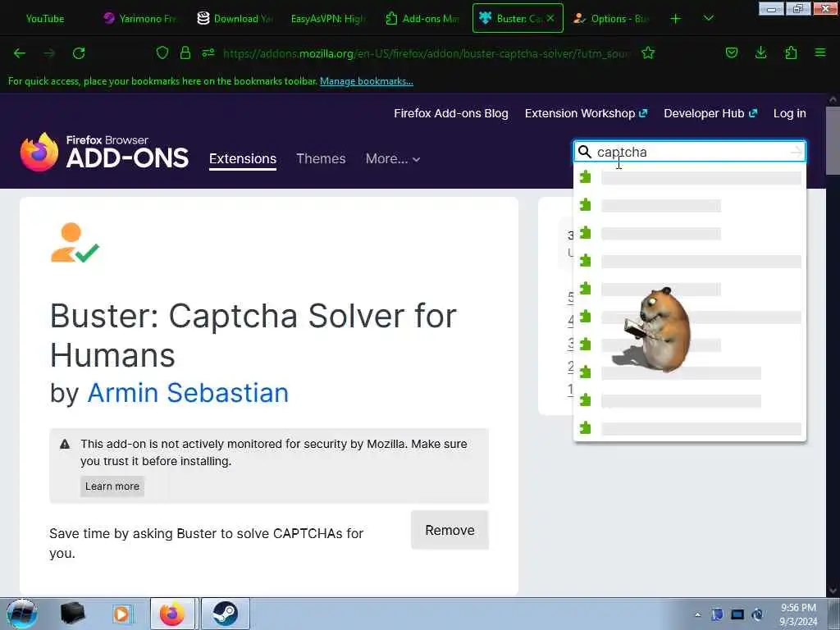Select the Themes navigation item
This screenshot has width=840, height=630.
click(321, 159)
